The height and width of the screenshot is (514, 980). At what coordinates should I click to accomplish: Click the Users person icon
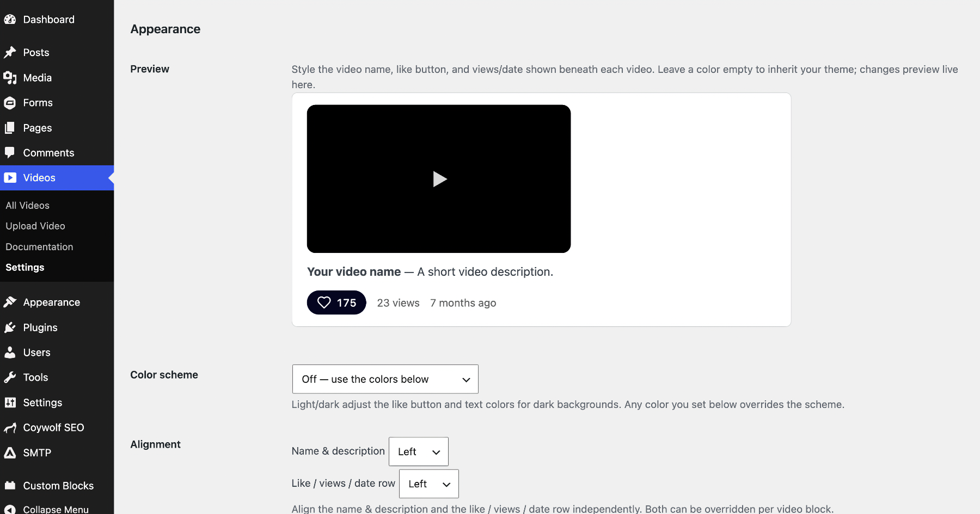tap(10, 352)
